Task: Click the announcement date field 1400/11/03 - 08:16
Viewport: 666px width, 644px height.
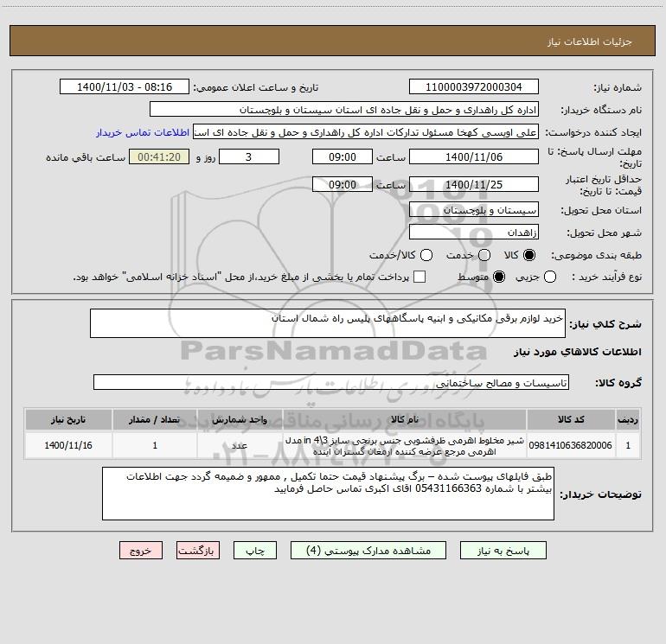Action: click(125, 87)
